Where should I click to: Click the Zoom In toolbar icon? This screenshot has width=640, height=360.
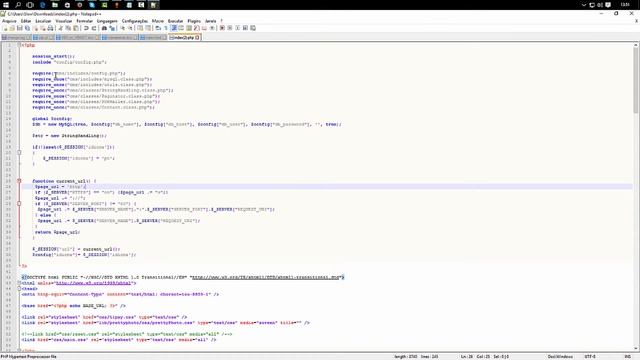(x=123, y=28)
